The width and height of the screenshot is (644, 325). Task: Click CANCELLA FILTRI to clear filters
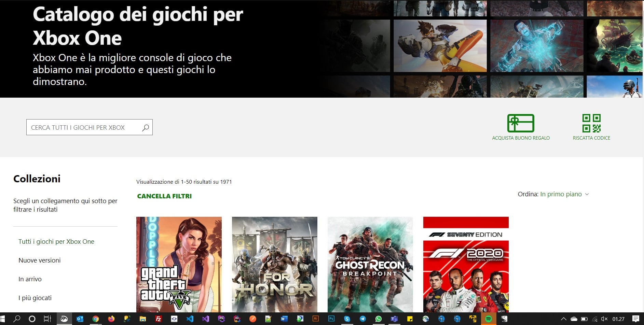(x=164, y=196)
